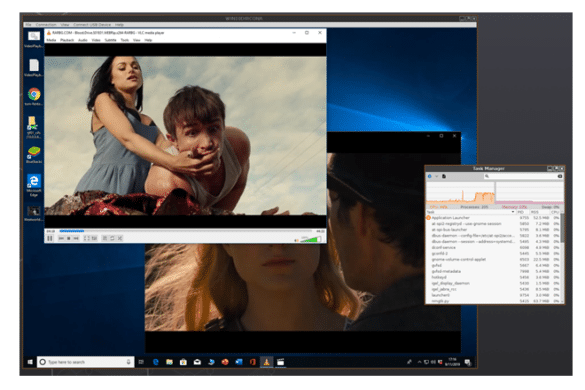Click on the VLC seek progress bar
Image resolution: width=585 pixels, height=390 pixels.
[187, 231]
